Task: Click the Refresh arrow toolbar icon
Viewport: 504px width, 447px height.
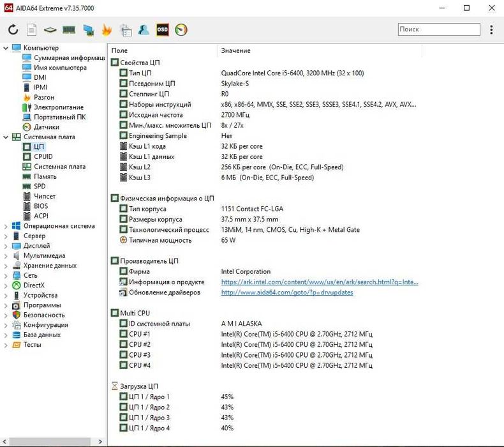Action: pyautogui.click(x=13, y=29)
